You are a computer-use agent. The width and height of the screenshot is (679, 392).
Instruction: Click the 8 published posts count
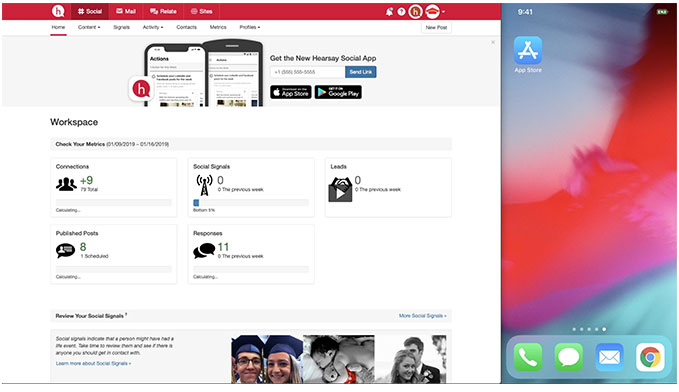pyautogui.click(x=83, y=247)
